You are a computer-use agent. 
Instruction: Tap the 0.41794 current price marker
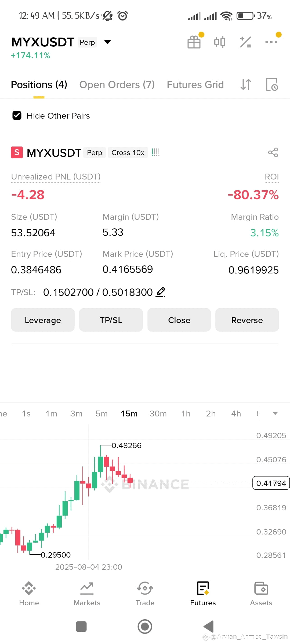pyautogui.click(x=271, y=483)
